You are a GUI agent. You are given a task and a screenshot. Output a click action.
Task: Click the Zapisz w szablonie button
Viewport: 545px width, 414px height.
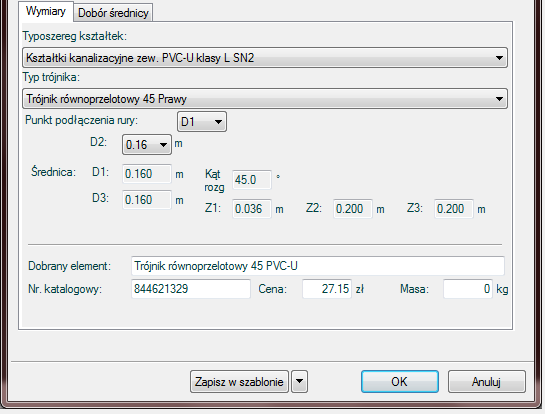point(239,382)
